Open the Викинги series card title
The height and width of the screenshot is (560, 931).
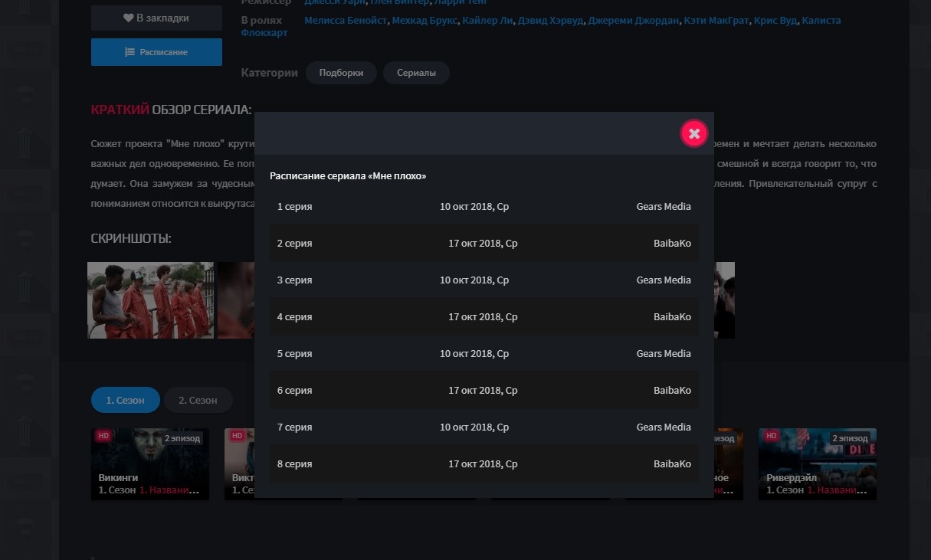point(119,478)
